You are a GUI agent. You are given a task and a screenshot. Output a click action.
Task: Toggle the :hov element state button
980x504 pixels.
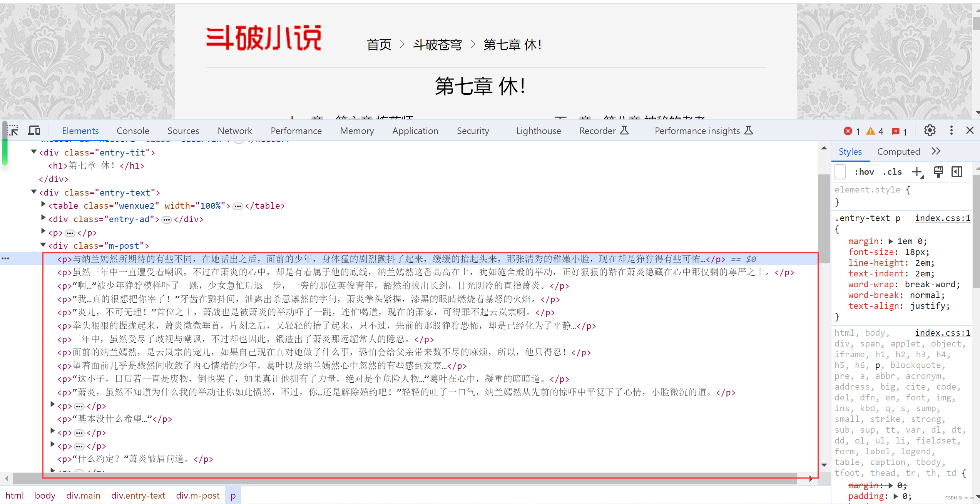864,172
